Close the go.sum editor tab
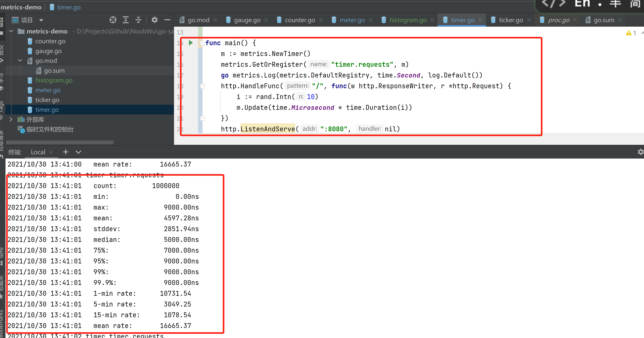Screen dimensions: 644x338 tap(620, 20)
